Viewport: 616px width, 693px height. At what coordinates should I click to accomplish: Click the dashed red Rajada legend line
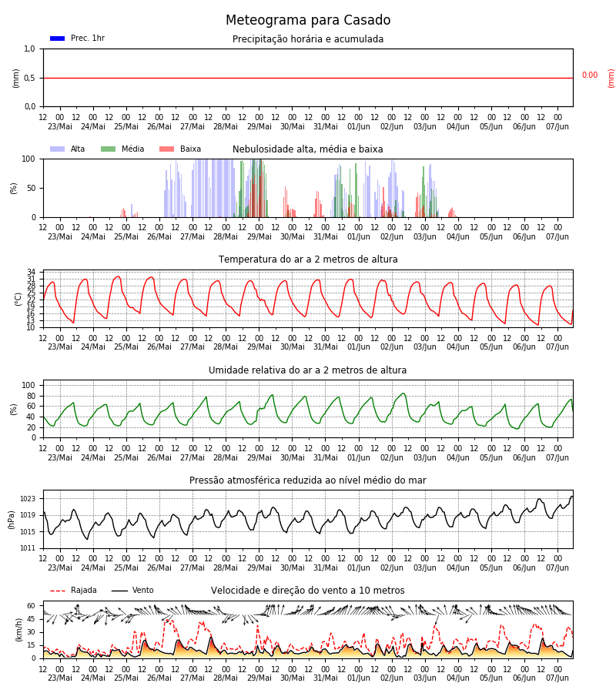tap(58, 591)
